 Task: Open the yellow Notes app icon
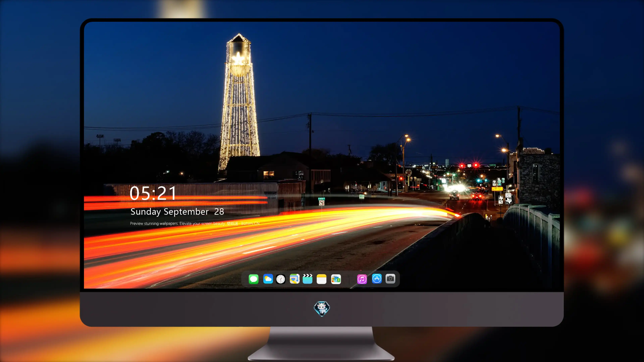coord(321,279)
